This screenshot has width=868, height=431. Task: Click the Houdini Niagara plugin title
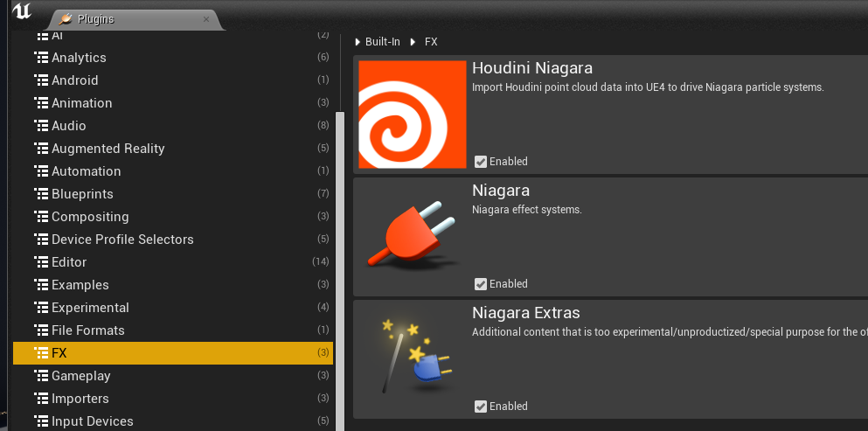point(532,68)
